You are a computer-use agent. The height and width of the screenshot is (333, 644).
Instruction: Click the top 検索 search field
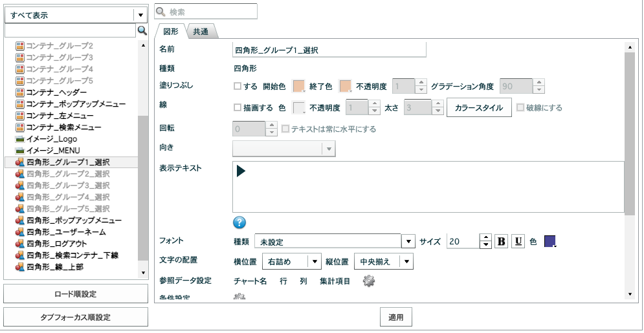206,12
